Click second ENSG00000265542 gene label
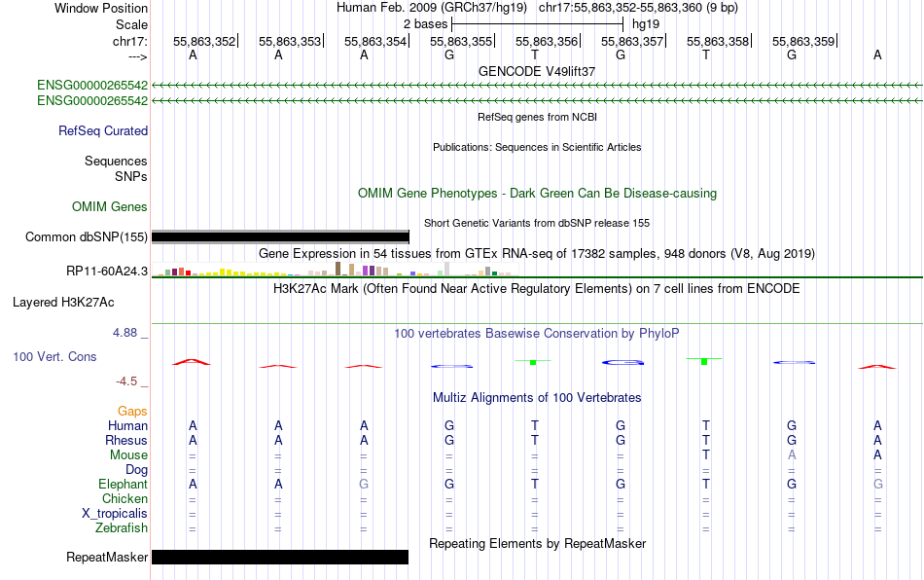 pos(92,101)
